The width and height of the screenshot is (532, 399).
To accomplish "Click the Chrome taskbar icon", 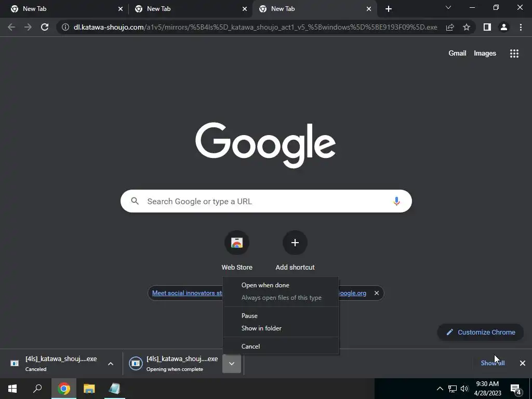I will click(x=63, y=389).
